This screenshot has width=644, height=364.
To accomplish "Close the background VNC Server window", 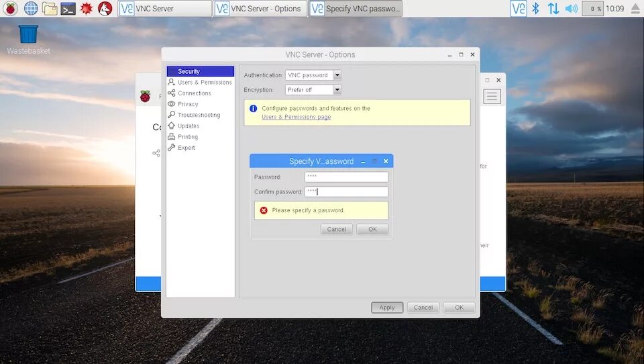I will 498,80.
